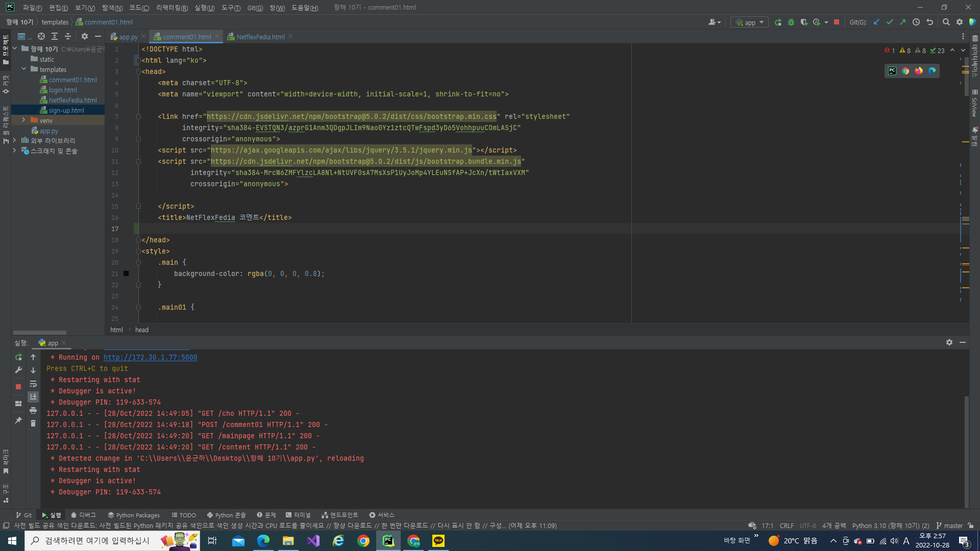Screen dimensions: 980x551
Task: Toggle the SciView tool window
Action: (974, 103)
